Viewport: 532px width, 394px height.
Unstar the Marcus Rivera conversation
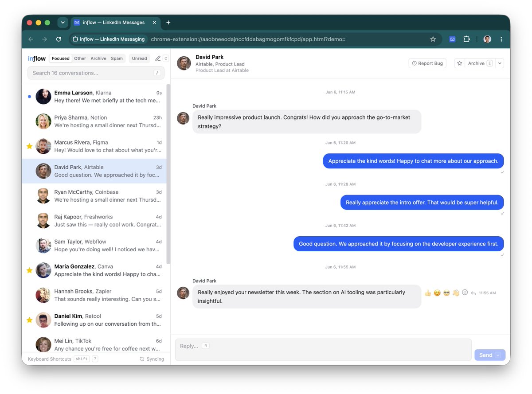click(x=29, y=146)
